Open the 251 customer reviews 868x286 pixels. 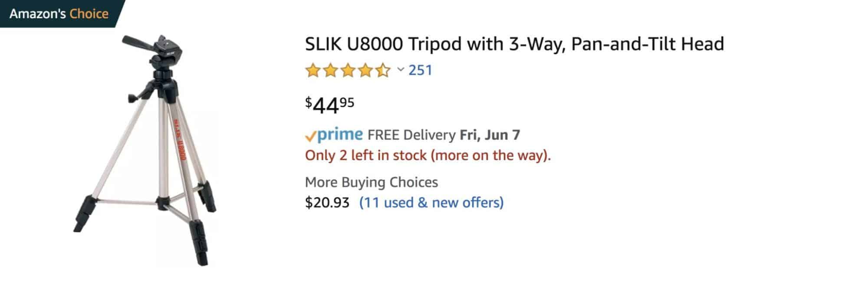pyautogui.click(x=419, y=70)
